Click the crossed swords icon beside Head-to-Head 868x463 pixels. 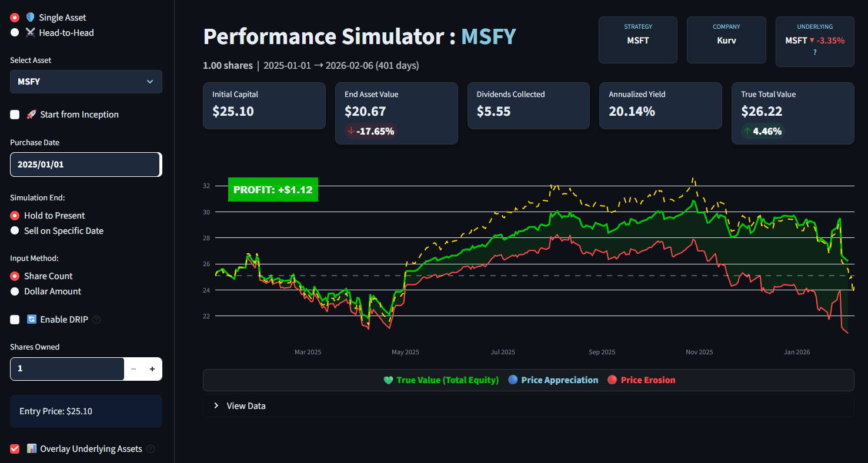tap(31, 33)
